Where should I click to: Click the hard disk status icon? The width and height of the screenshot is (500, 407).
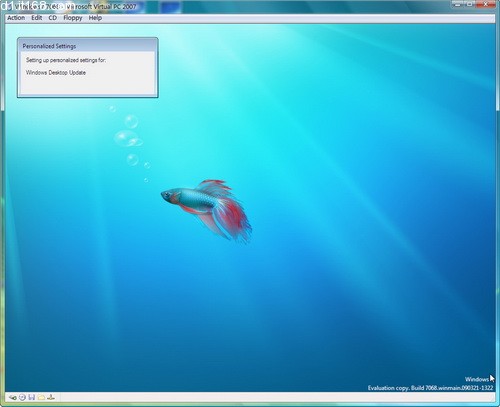point(13,397)
